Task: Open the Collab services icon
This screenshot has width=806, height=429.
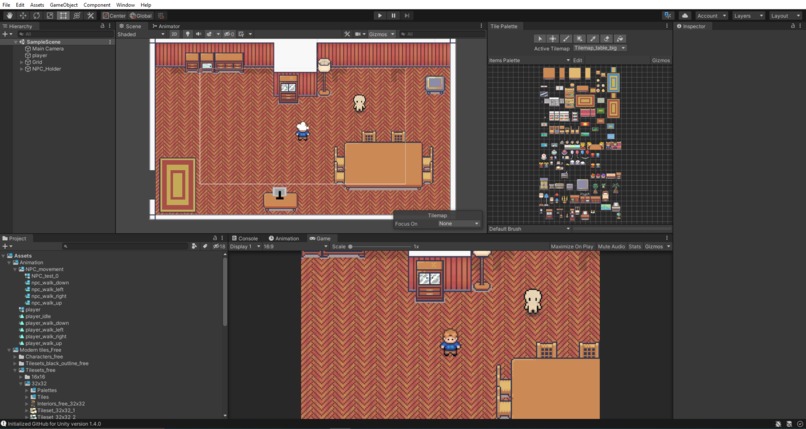Action: pos(668,15)
